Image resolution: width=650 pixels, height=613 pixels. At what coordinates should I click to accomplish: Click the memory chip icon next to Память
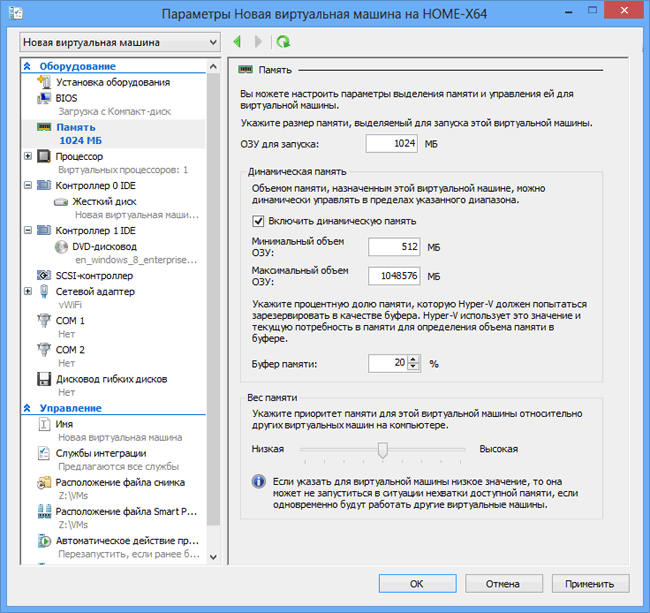click(x=44, y=127)
